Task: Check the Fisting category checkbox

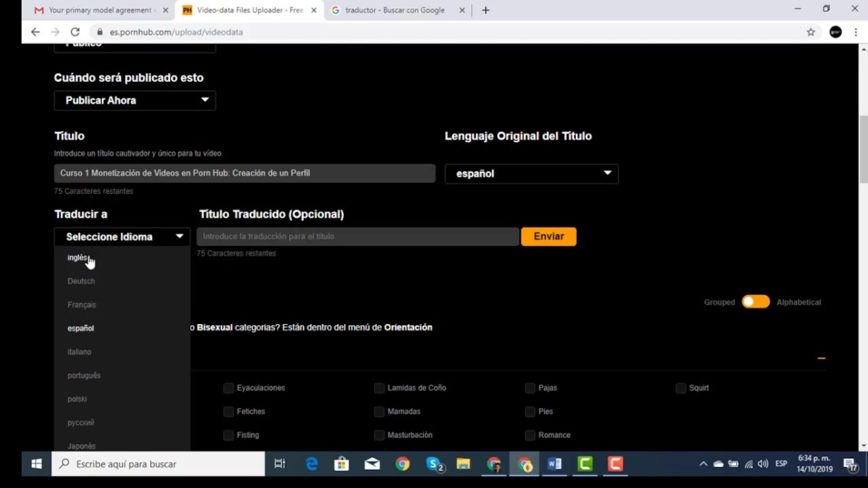Action: click(x=229, y=435)
